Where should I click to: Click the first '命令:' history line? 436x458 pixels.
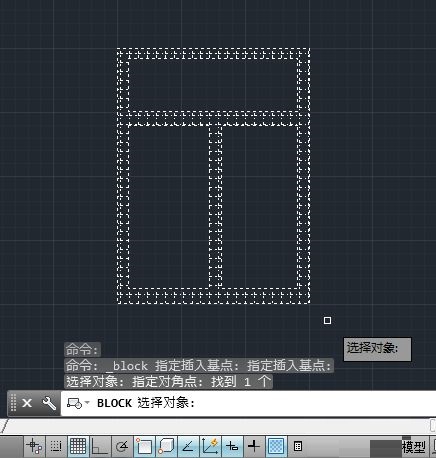82,350
